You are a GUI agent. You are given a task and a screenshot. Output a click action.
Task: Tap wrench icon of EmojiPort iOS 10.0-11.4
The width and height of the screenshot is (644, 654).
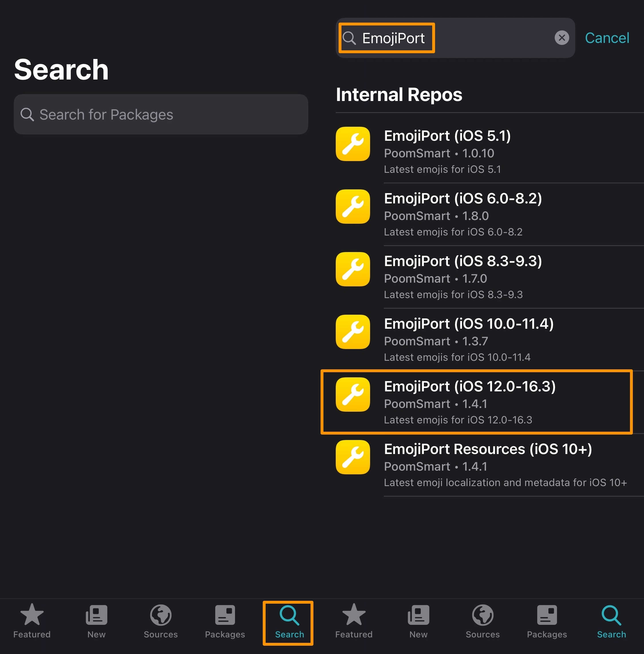353,332
